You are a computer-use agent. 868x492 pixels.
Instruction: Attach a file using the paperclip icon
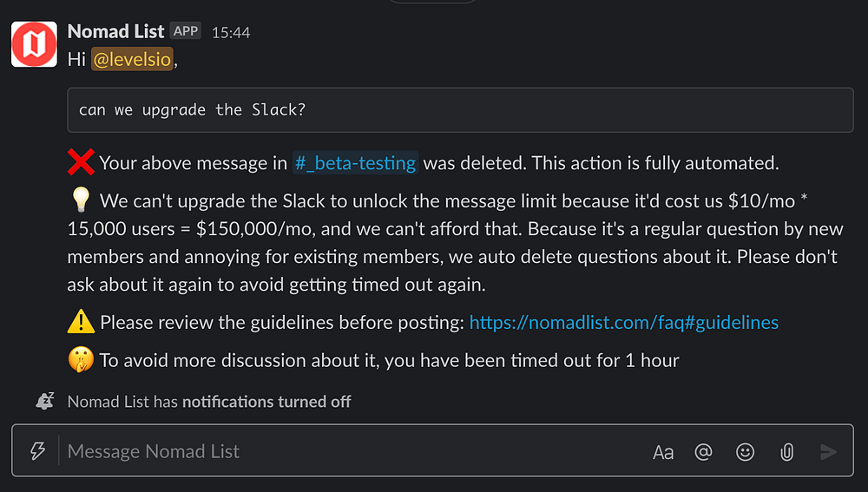tap(786, 452)
